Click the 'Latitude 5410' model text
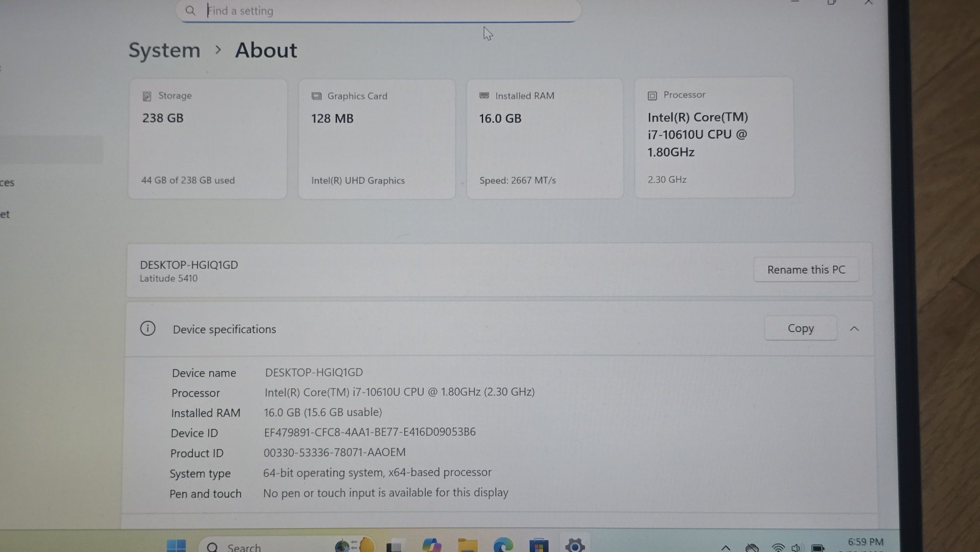The image size is (980, 552). click(x=169, y=278)
